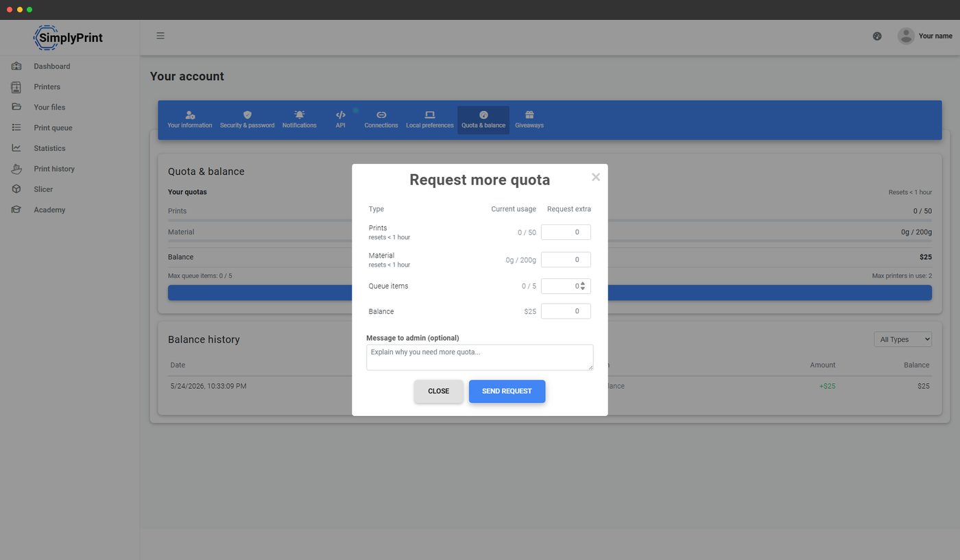Switch to the API tab
Screen dimensions: 960x560
pos(341,120)
